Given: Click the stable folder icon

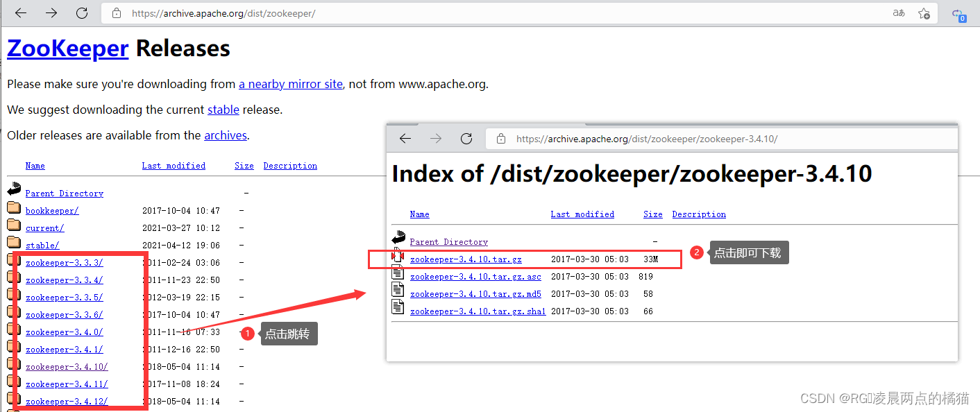Looking at the screenshot, I should pyautogui.click(x=14, y=241).
